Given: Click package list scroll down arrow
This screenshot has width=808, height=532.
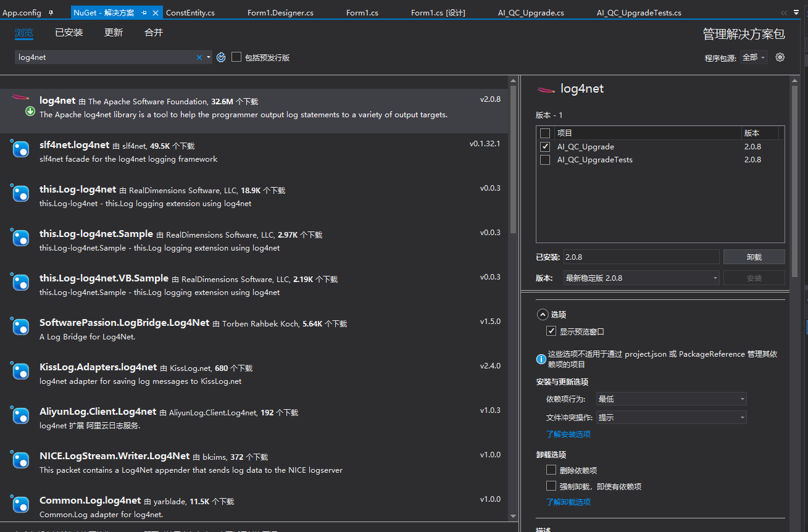Looking at the screenshot, I should click(x=513, y=516).
